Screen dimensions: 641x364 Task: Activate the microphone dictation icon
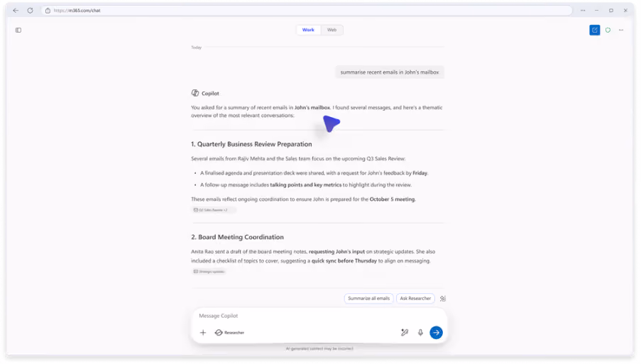(x=420, y=333)
